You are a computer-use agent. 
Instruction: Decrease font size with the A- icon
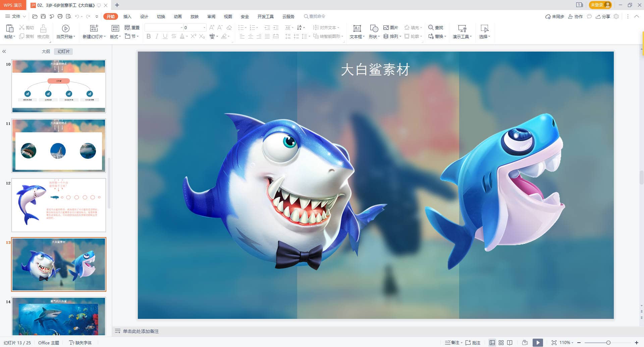pos(220,27)
